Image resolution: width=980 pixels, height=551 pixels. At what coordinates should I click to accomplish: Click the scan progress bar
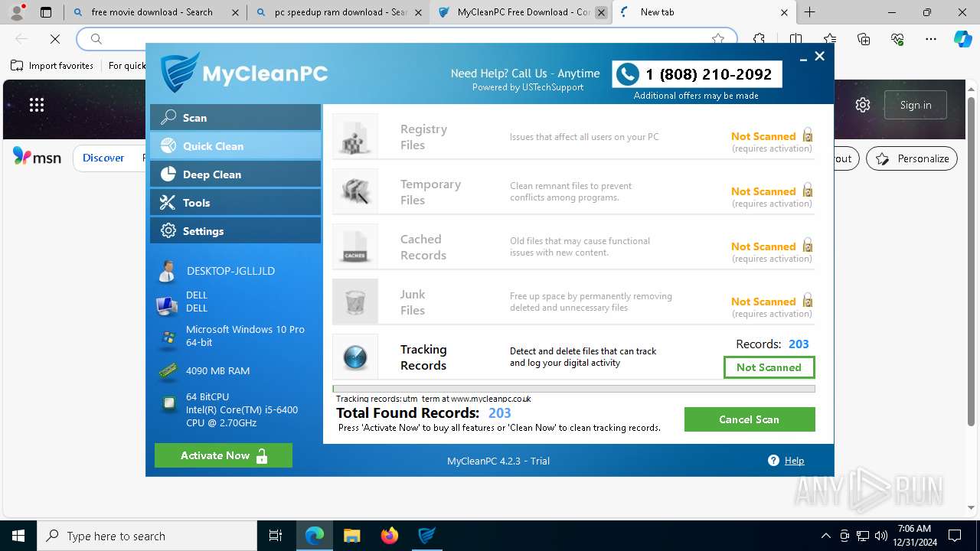pos(573,389)
